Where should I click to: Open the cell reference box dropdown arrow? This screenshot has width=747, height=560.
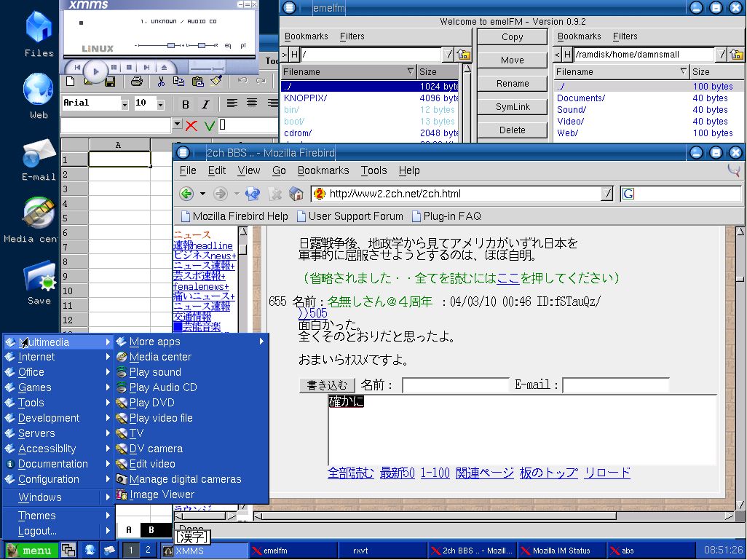(177, 124)
